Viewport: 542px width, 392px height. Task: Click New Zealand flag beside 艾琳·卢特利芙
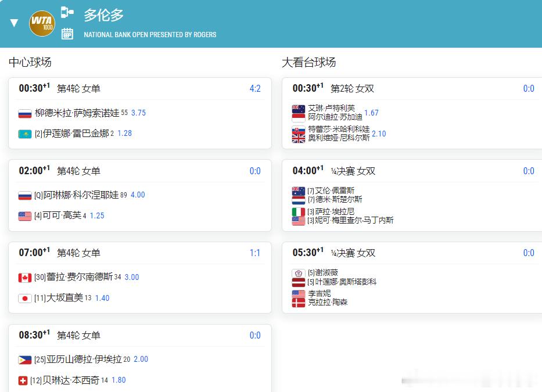(299, 109)
